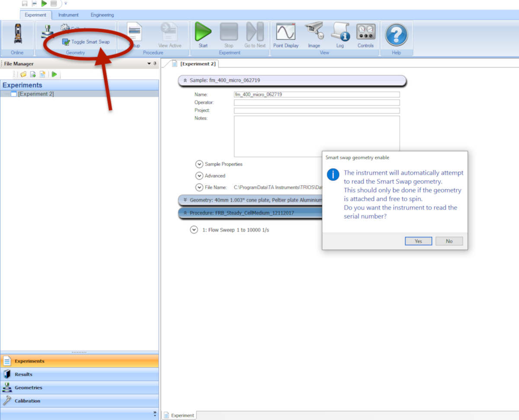Open the Log view
Viewport: 519px width, 420px height.
point(340,35)
